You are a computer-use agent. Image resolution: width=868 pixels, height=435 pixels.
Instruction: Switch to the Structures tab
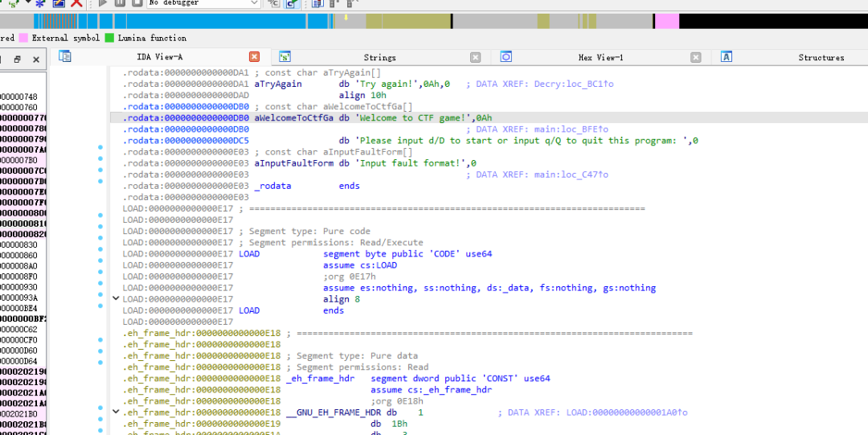coord(821,57)
